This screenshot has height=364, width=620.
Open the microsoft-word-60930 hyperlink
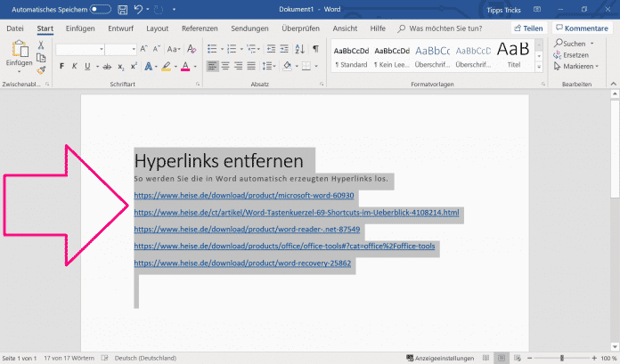tap(244, 195)
